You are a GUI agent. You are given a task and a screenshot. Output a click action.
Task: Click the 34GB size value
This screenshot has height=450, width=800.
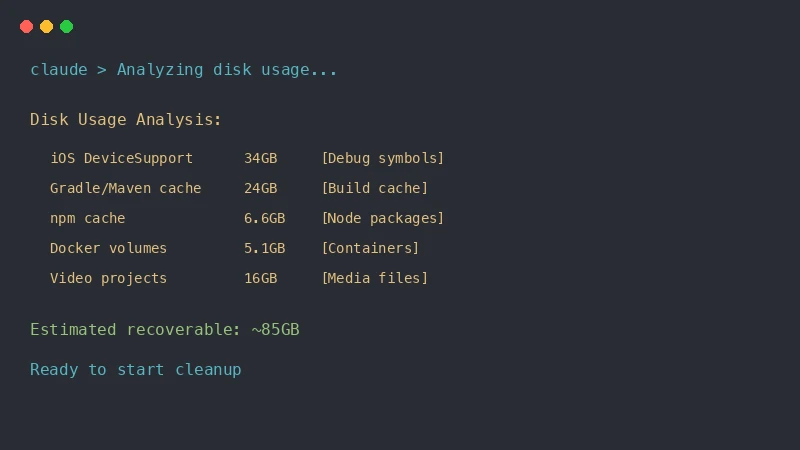point(260,158)
